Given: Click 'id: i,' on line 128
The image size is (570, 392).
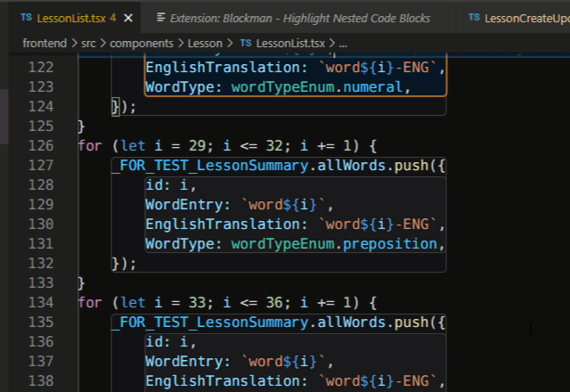Looking at the screenshot, I should point(171,185).
